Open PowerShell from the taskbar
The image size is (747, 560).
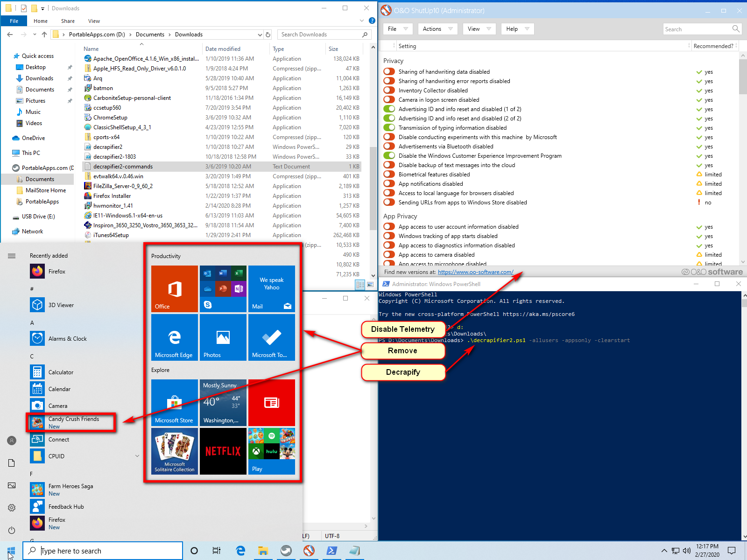pyautogui.click(x=332, y=551)
